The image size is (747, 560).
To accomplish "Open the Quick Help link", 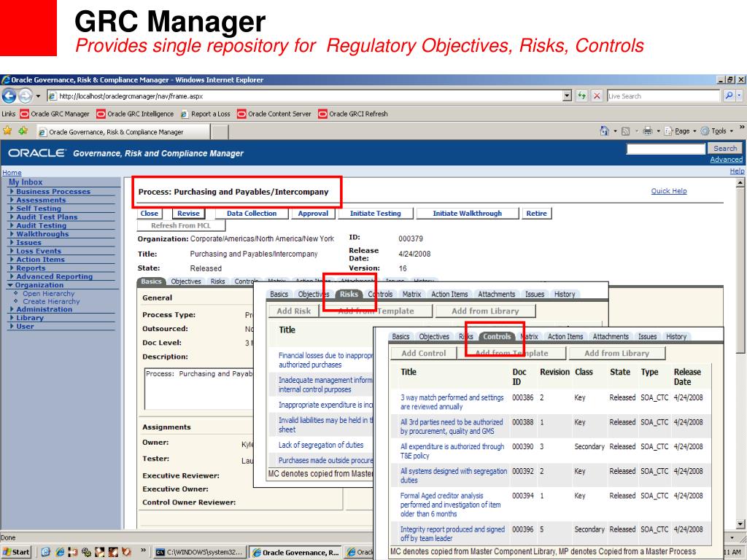I will pos(669,191).
